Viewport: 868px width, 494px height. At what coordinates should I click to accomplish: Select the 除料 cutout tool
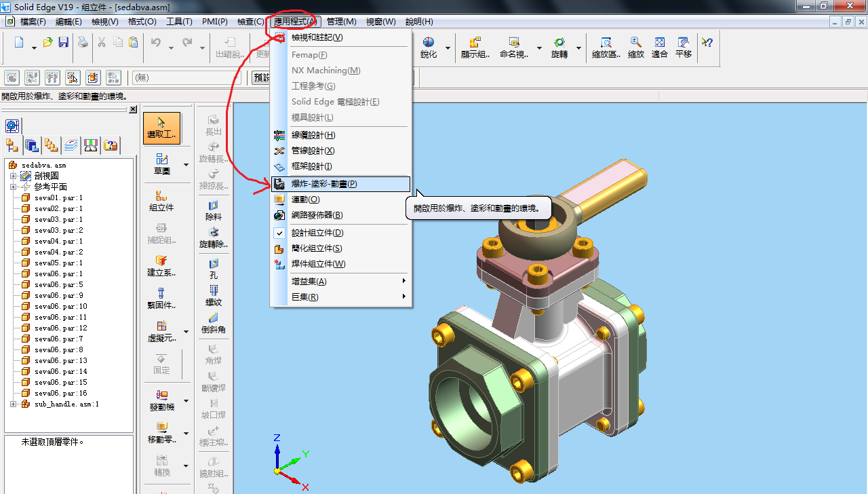[214, 210]
